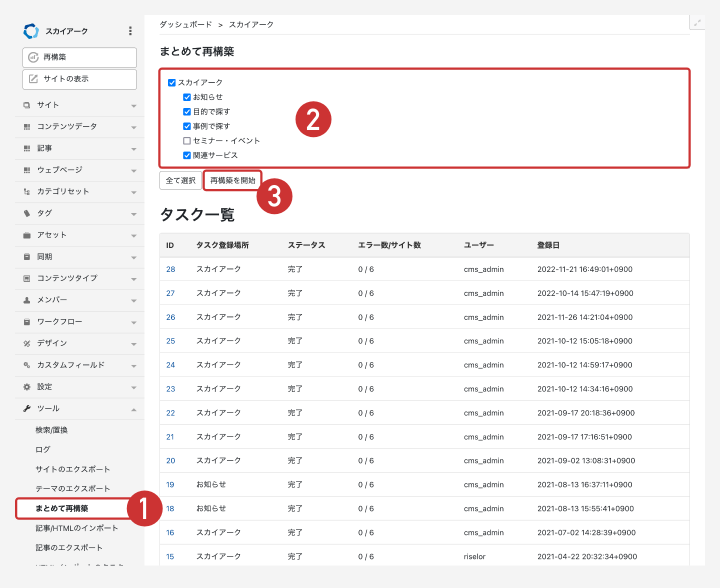This screenshot has width=720, height=588.
Task: Uncheck the お知らせ checkbox
Action: [187, 97]
